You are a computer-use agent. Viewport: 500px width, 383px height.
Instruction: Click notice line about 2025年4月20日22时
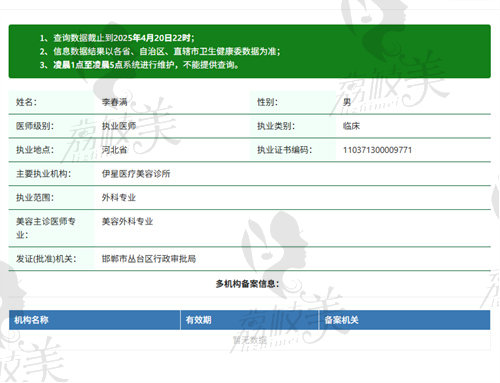pos(117,38)
